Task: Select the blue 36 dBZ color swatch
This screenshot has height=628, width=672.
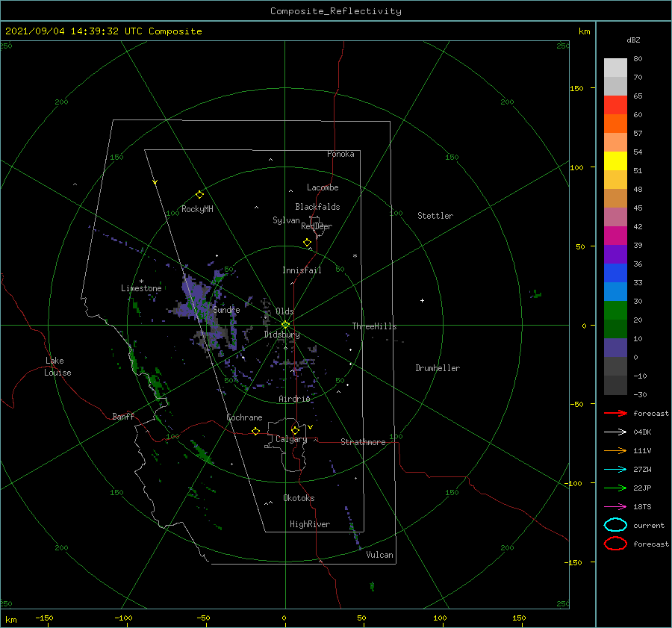Action: coord(615,273)
